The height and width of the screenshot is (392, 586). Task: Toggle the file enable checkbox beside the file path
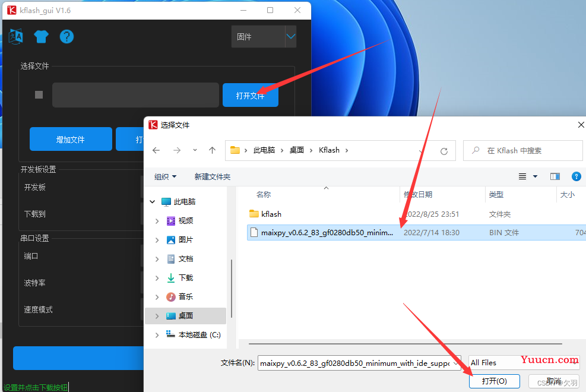coord(39,95)
